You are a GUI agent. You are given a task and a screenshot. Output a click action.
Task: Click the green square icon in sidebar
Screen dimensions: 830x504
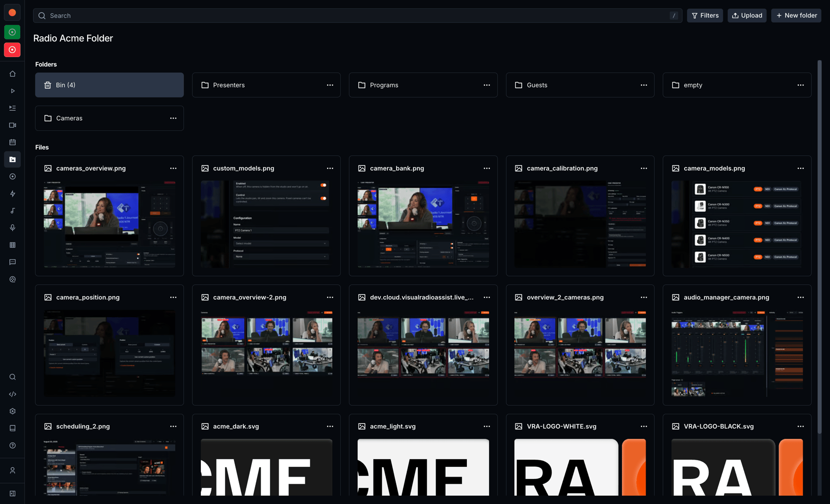(12, 32)
